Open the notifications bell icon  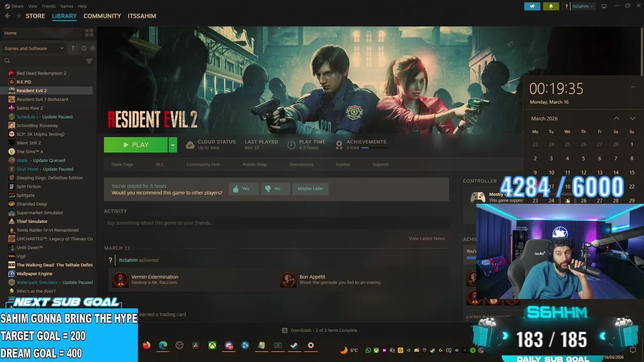551,6
